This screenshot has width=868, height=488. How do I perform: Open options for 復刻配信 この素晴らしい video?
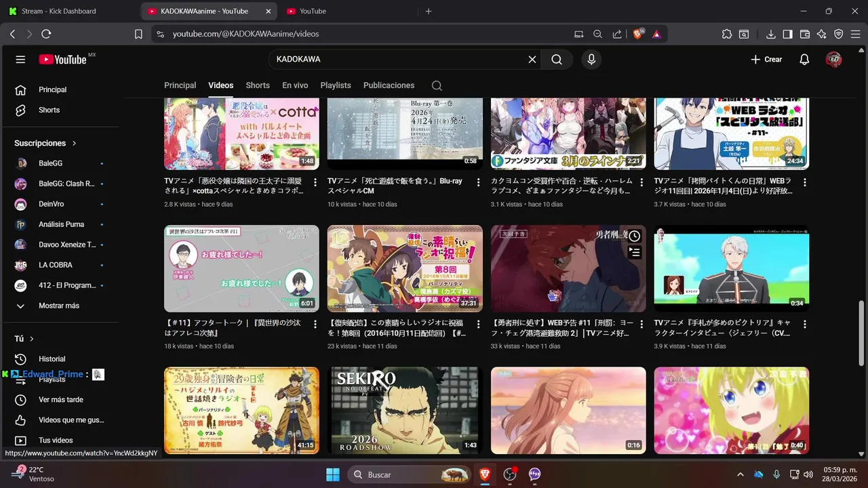tap(478, 325)
